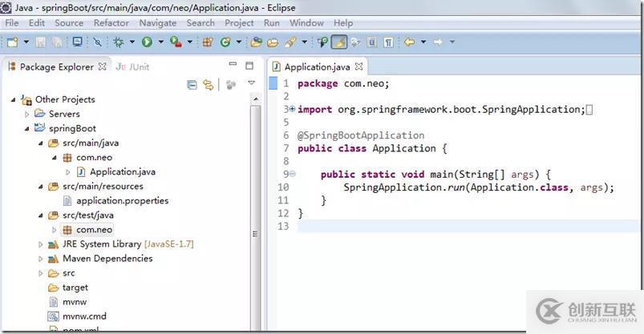Open the Search dropdown arrow
644x334 pixels.
pos(304,42)
